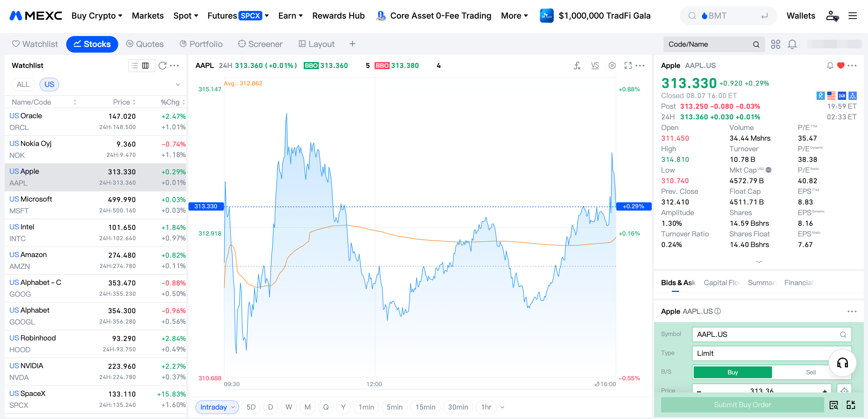Switch to Quotes tab

145,44
